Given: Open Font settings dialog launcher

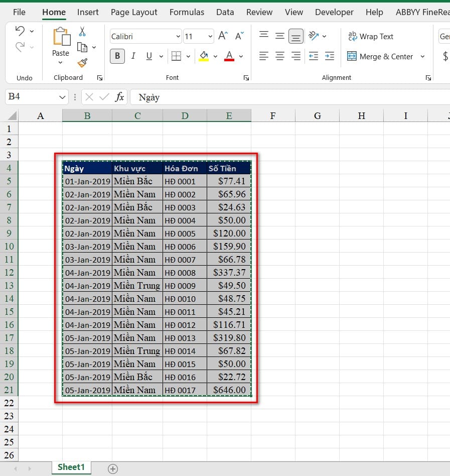Looking at the screenshot, I should point(246,78).
